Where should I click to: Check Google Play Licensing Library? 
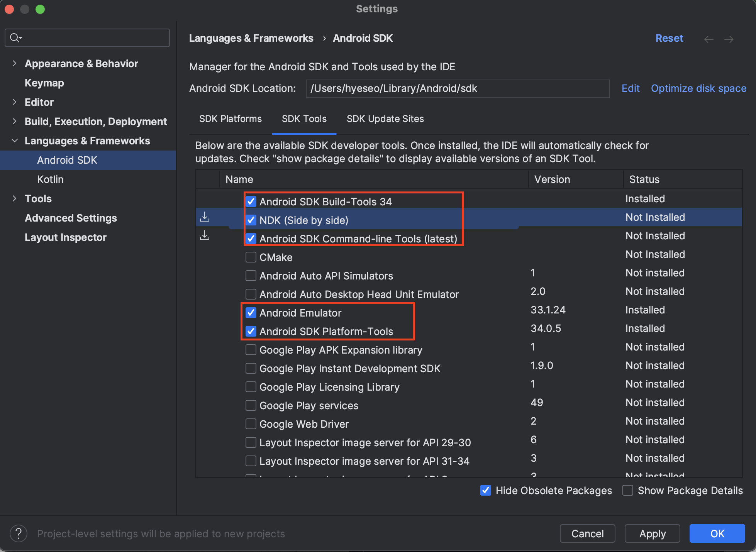pyautogui.click(x=251, y=387)
